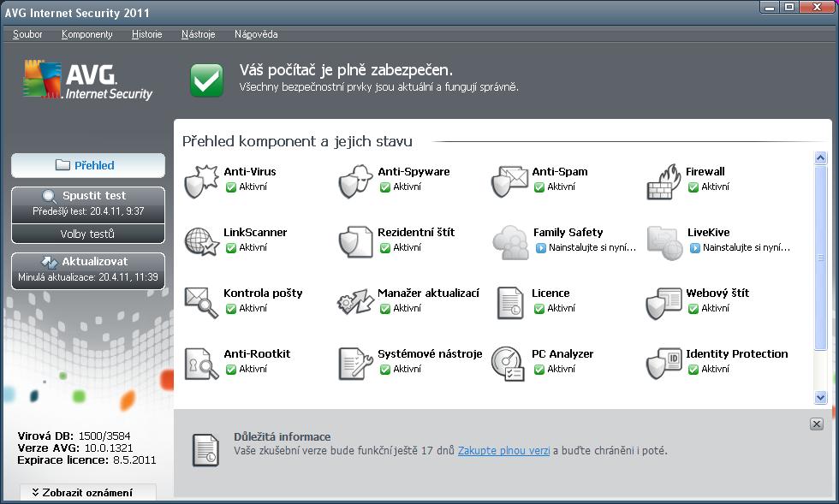Viewport: 839px width, 504px height.
Task: Open the Nástroje menu
Action: click(198, 34)
